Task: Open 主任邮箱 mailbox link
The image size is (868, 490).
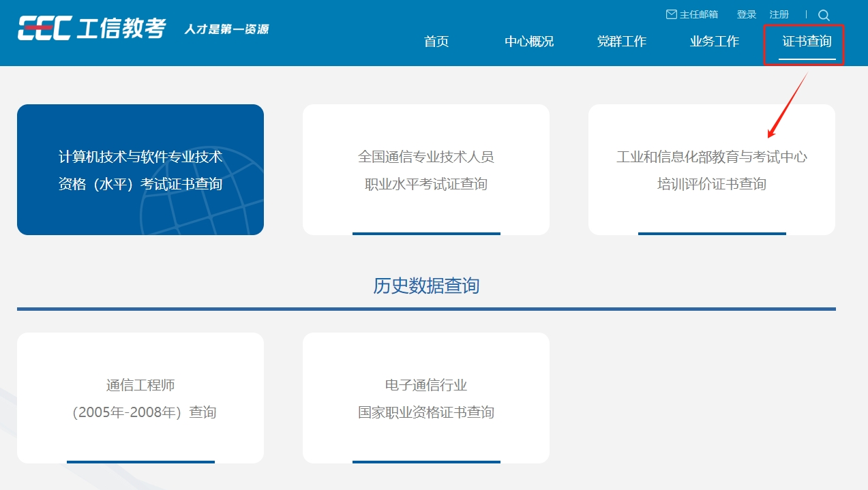Action: click(692, 14)
